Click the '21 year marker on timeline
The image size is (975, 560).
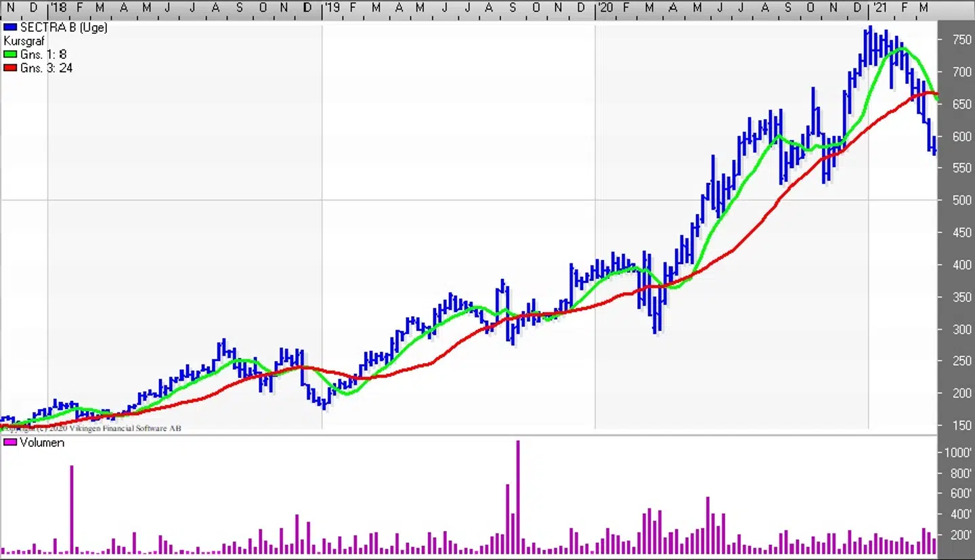(878, 7)
